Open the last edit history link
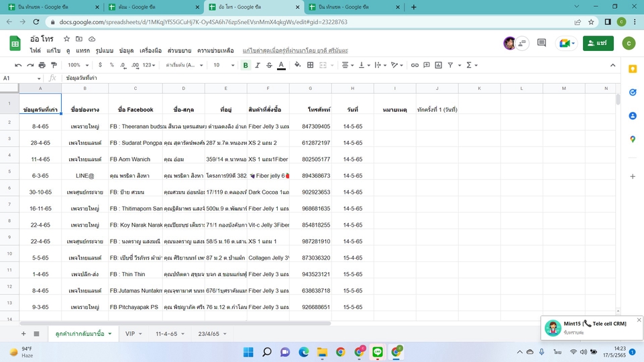 pos(295,50)
